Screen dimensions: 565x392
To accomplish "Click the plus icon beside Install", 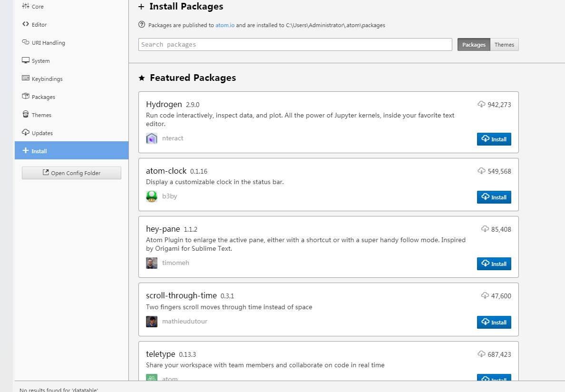I will point(26,150).
